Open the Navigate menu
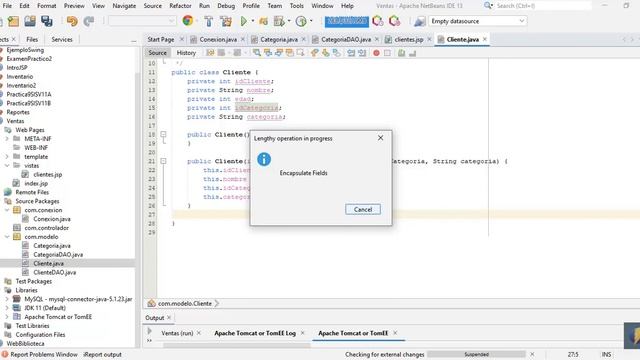The width and height of the screenshot is (640, 360). tap(124, 6)
